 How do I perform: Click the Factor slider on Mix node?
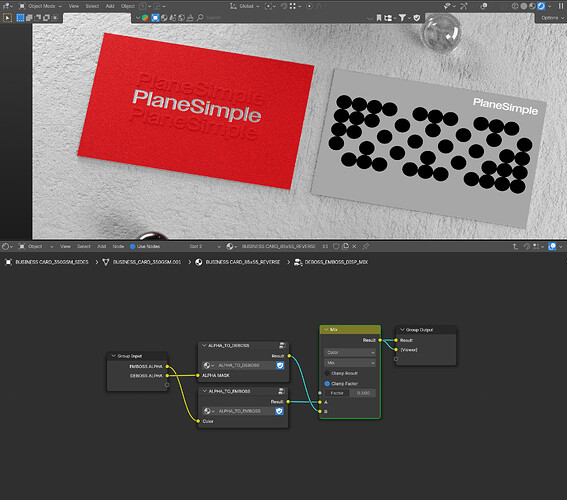click(350, 393)
